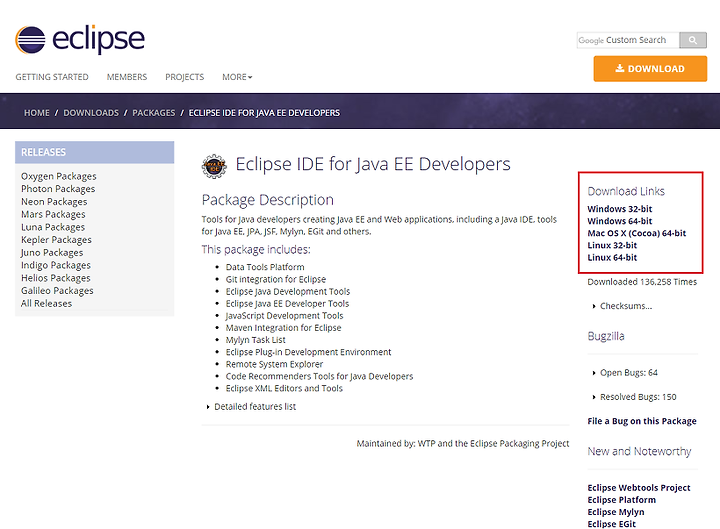Click the Maintained by WTP text

(462, 444)
